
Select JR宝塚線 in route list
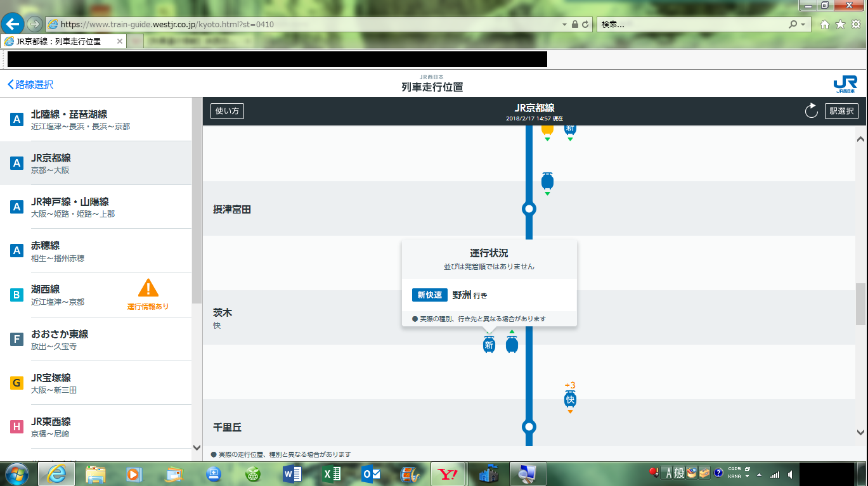(x=96, y=383)
